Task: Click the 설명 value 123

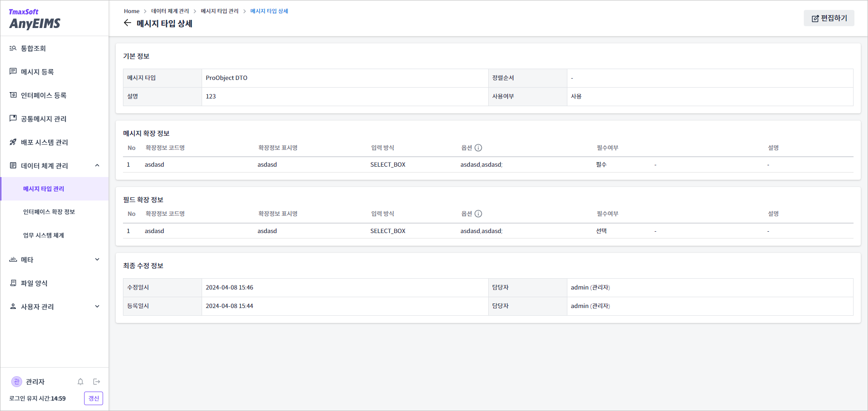Action: point(211,96)
